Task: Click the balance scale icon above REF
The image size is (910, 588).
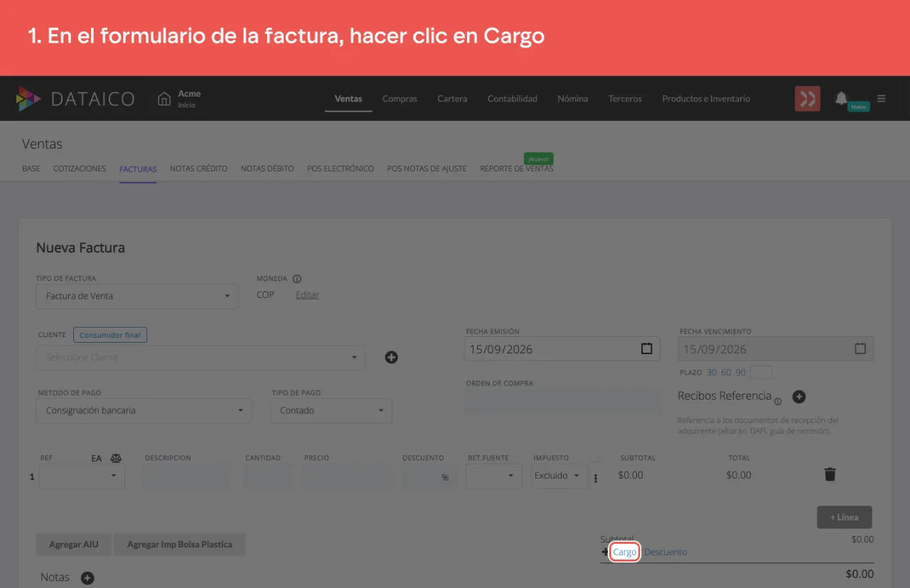Action: [116, 459]
